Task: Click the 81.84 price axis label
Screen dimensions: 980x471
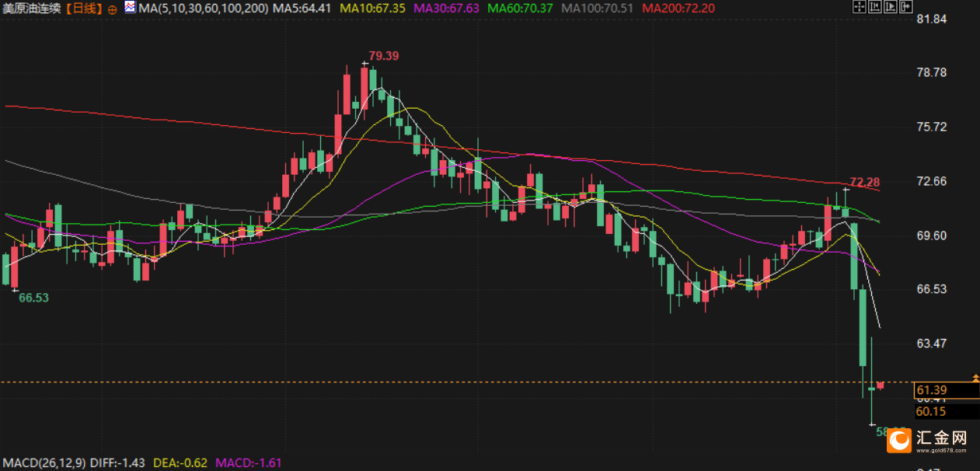Action: tap(932, 19)
